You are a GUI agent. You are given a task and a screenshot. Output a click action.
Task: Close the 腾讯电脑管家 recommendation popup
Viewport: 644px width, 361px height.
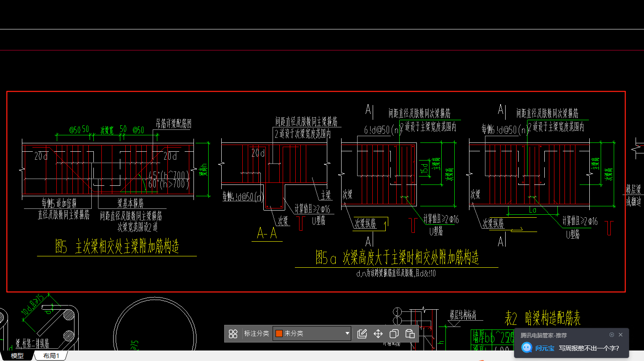tap(620, 335)
